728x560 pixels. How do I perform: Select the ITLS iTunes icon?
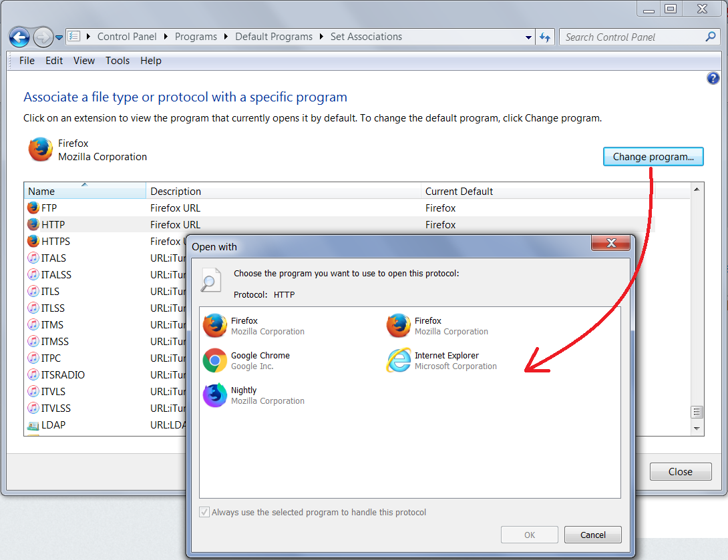[x=33, y=292]
